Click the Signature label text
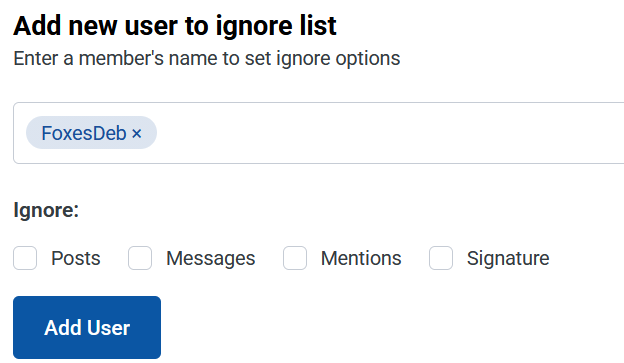Image resolution: width=624 pixels, height=363 pixels. [508, 258]
